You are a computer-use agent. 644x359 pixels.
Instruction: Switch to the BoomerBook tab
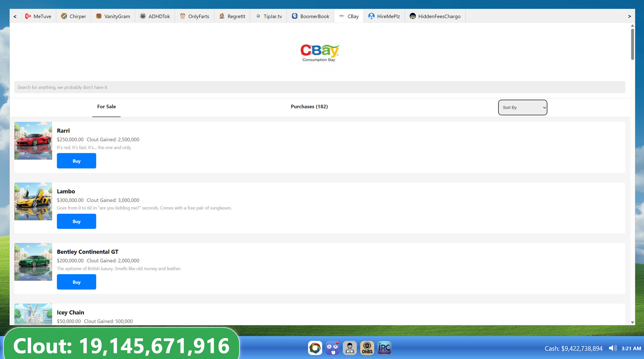(310, 16)
